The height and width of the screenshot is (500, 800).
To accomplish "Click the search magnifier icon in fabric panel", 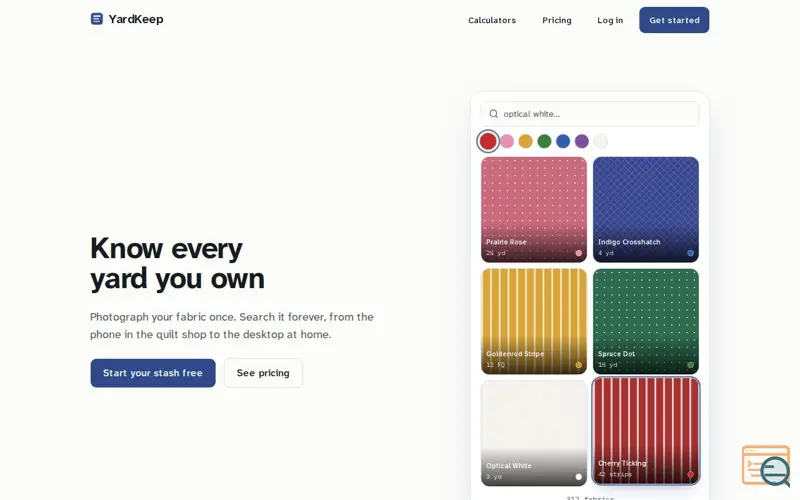I will [x=493, y=114].
